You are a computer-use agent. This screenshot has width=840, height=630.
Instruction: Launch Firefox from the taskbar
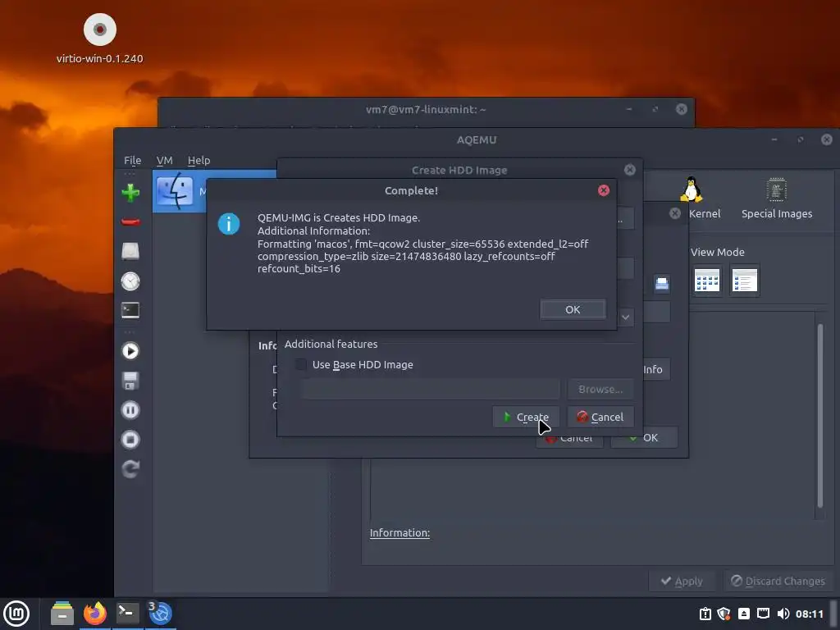click(x=95, y=614)
